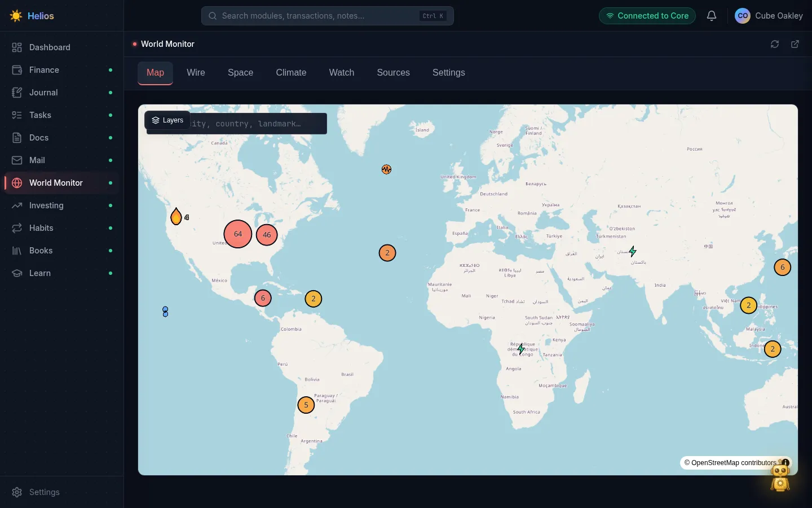812x508 pixels.
Task: Go to the Journal module
Action: tap(62, 93)
